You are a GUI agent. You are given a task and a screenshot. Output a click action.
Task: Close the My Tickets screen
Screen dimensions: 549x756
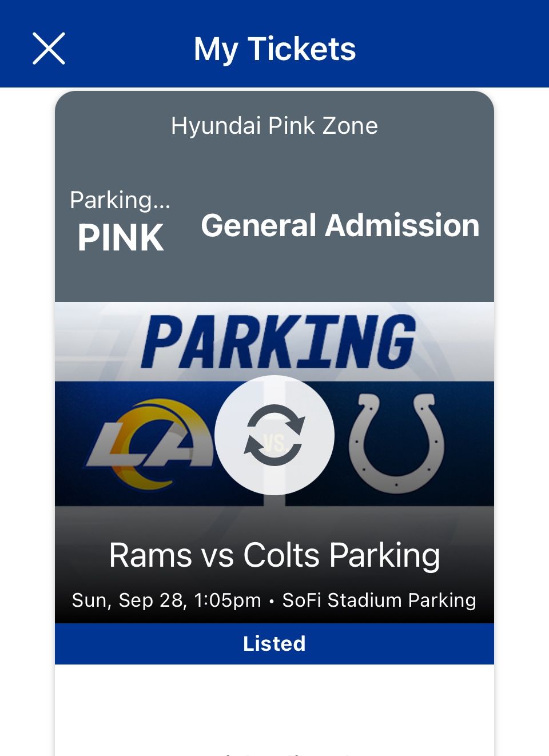click(49, 49)
